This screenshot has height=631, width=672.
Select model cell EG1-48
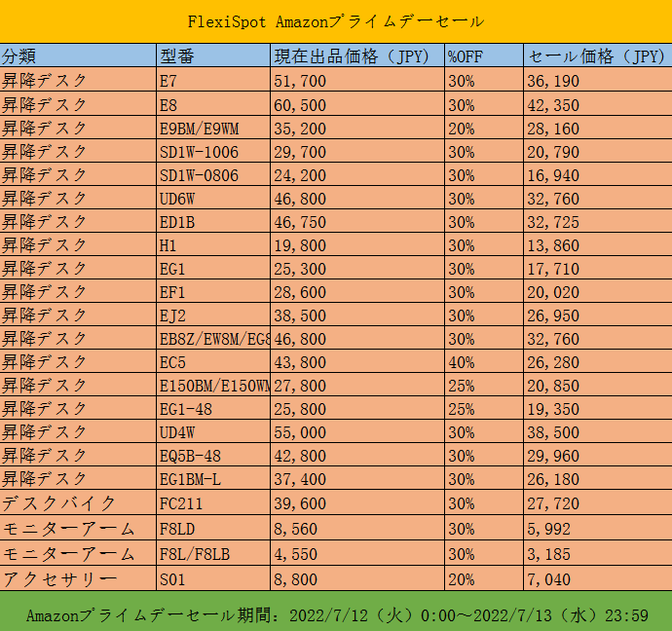[213, 408]
